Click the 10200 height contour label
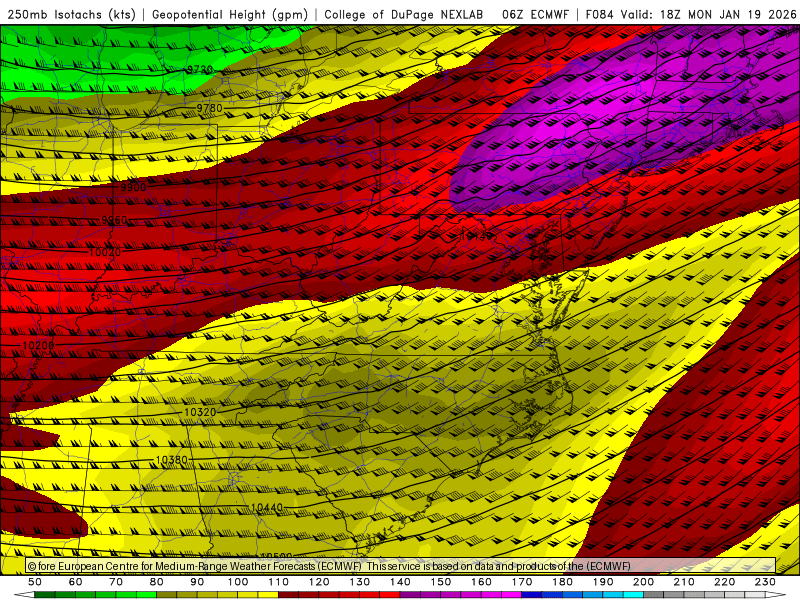Image resolution: width=800 pixels, height=600 pixels. pyautogui.click(x=38, y=346)
